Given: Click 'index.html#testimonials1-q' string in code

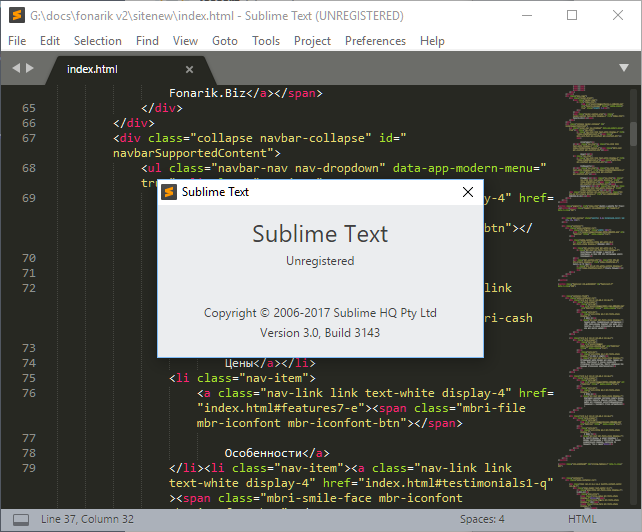Looking at the screenshot, I should pyautogui.click(x=456, y=483).
